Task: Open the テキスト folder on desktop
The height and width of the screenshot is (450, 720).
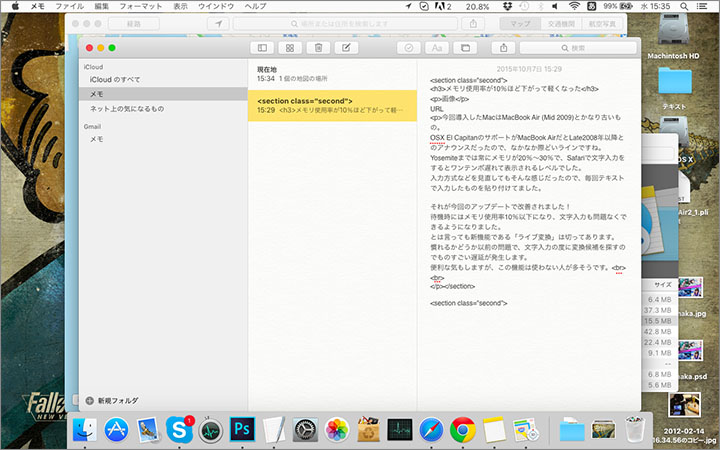Action: tap(674, 89)
